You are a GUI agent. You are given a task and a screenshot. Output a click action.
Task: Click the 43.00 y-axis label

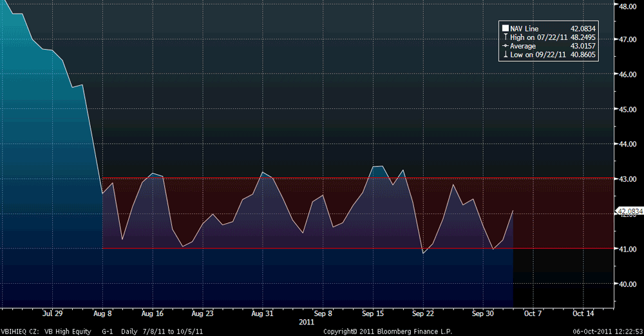(628, 179)
